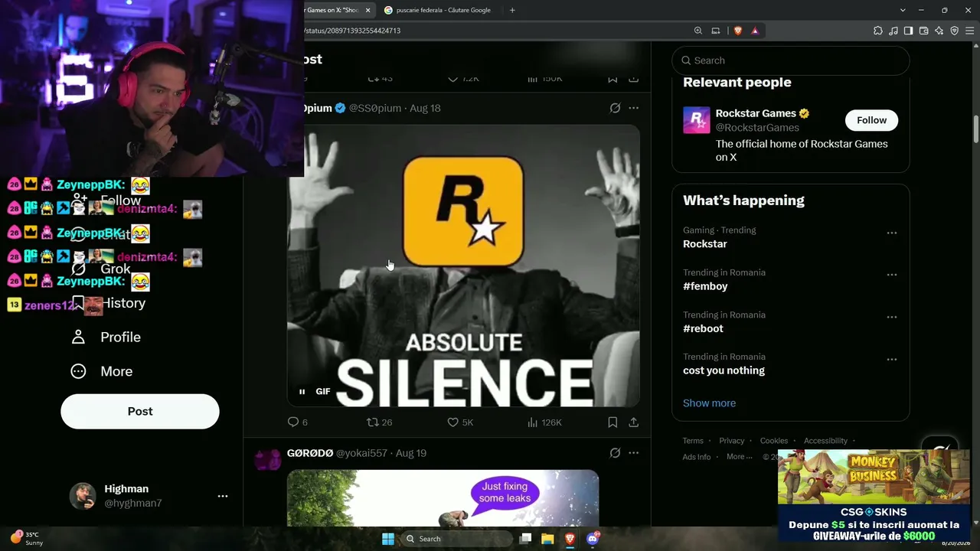
Task: Focus the X Search box
Action: [791, 60]
